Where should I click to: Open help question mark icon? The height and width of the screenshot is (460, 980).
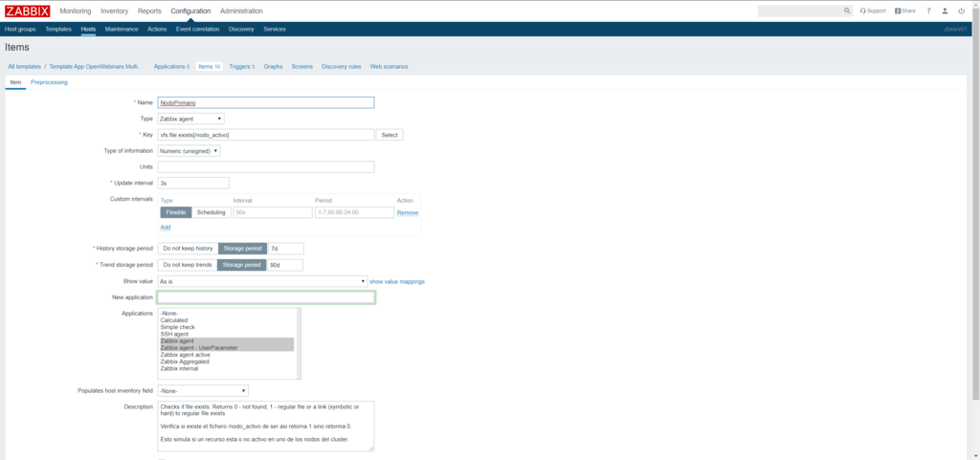tap(928, 11)
